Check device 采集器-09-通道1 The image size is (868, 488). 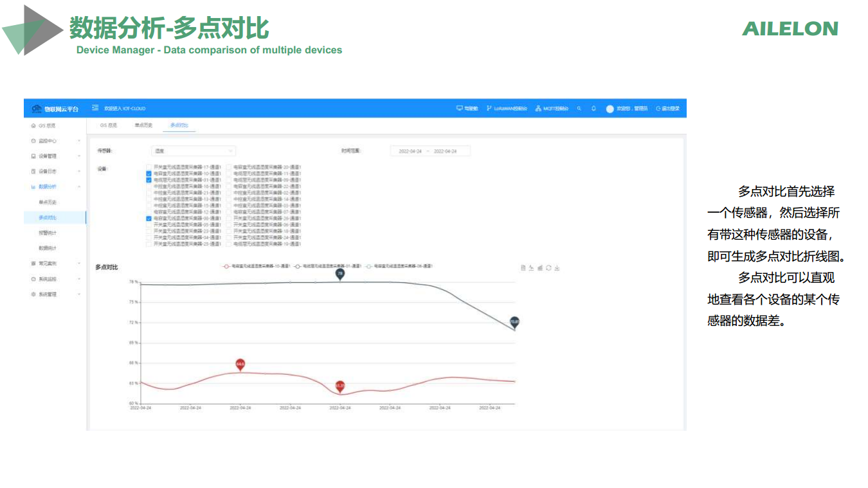coord(229,180)
